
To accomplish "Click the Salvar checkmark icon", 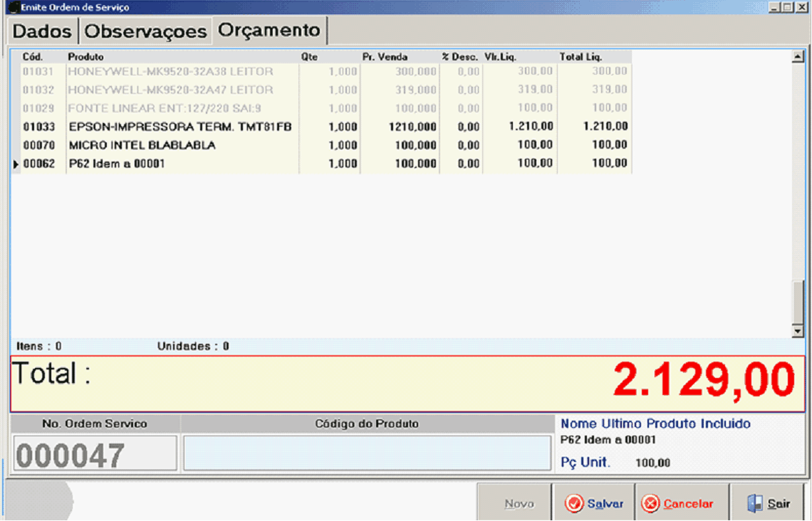I will click(574, 504).
